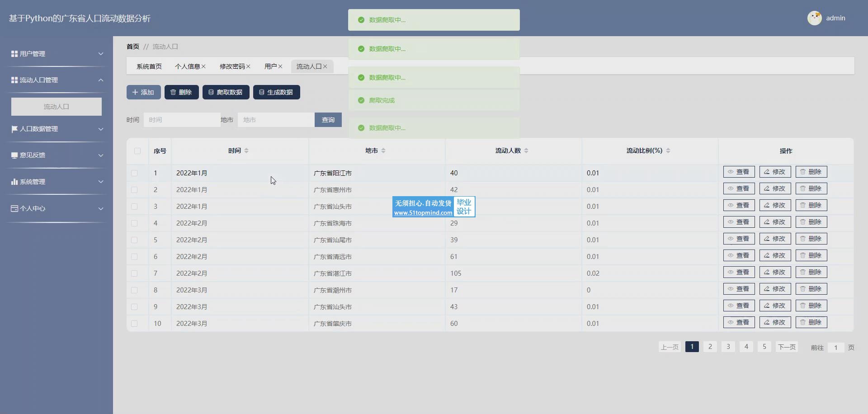Click the 流动人口管理 grid icon
This screenshot has width=868, height=414.
coord(14,80)
